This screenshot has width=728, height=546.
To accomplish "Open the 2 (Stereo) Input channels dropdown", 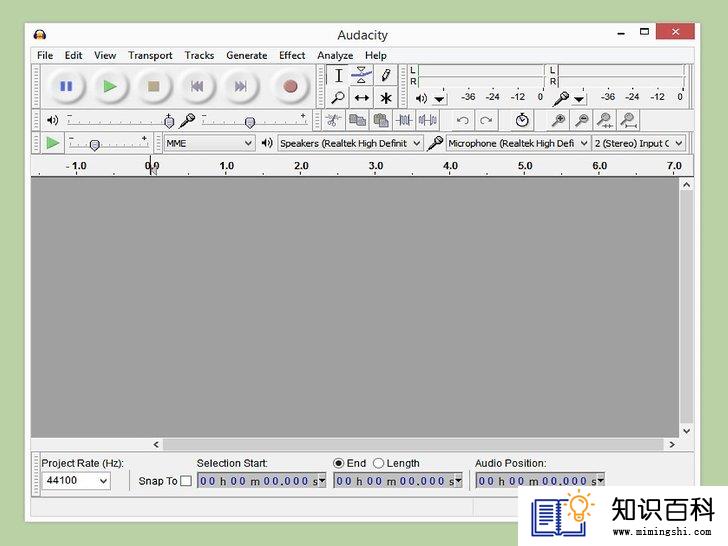I will [x=638, y=143].
